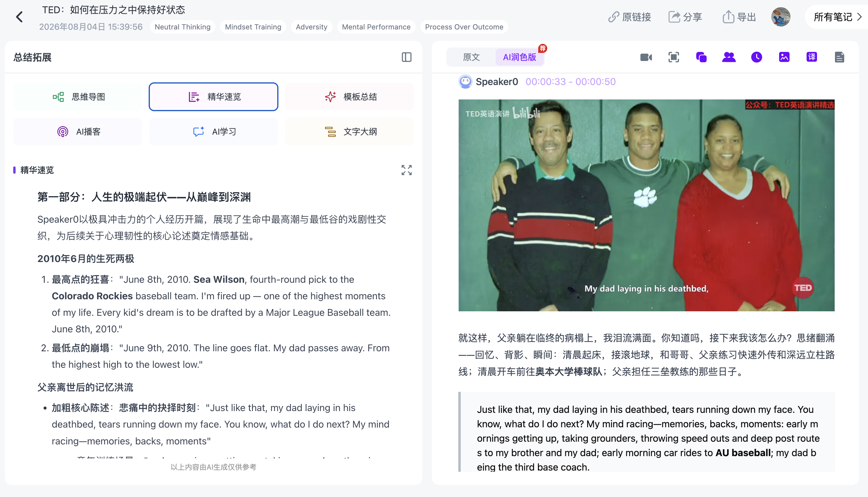Select the Mental Performance tag

click(x=376, y=27)
